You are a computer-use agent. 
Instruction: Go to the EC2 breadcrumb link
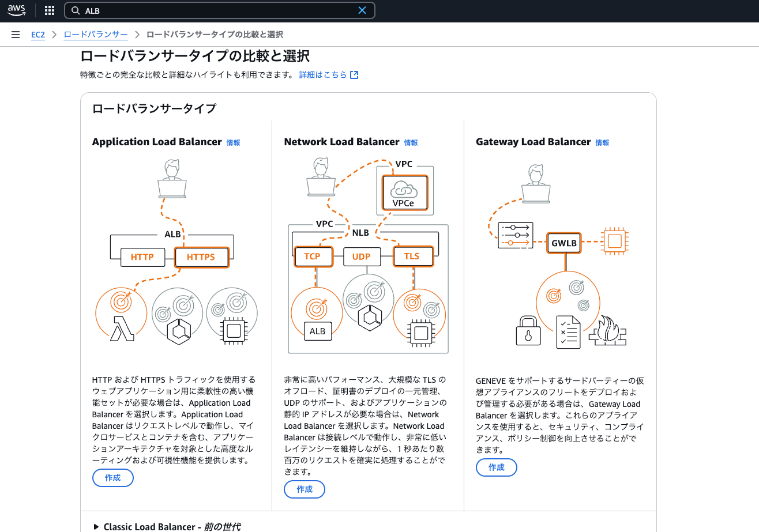(x=38, y=35)
